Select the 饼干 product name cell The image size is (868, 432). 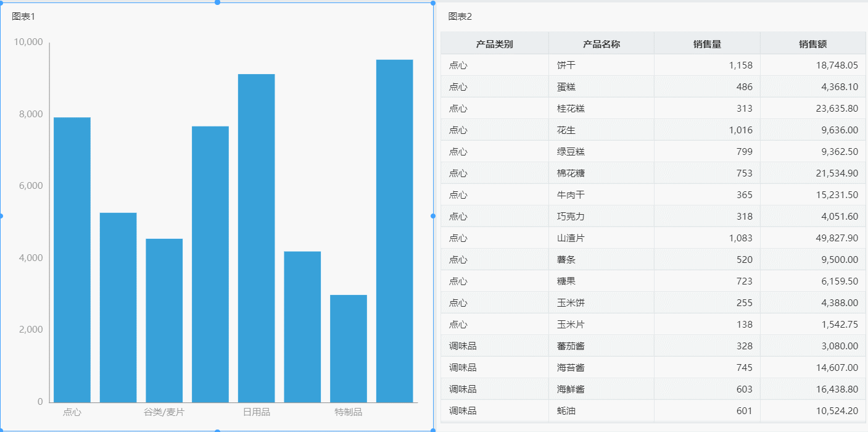(601, 65)
